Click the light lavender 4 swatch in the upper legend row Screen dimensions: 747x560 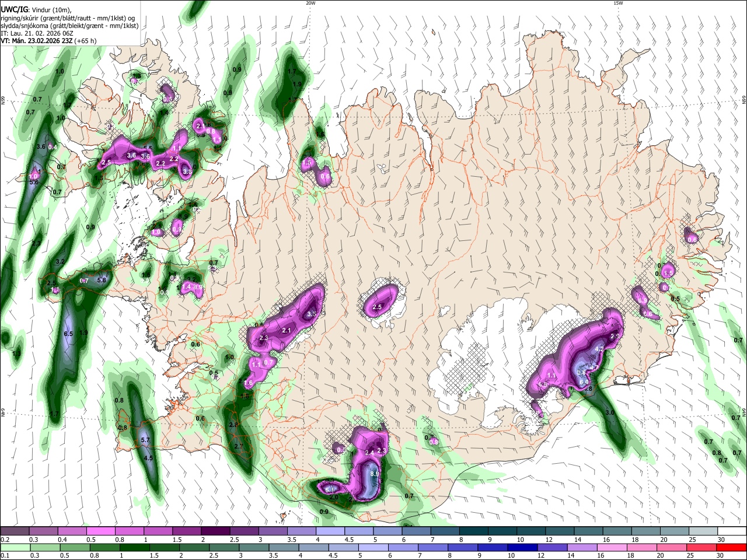coord(330,531)
